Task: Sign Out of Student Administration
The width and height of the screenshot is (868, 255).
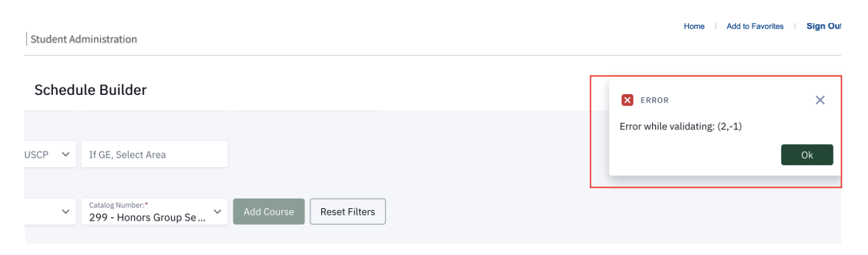Action: [x=824, y=26]
